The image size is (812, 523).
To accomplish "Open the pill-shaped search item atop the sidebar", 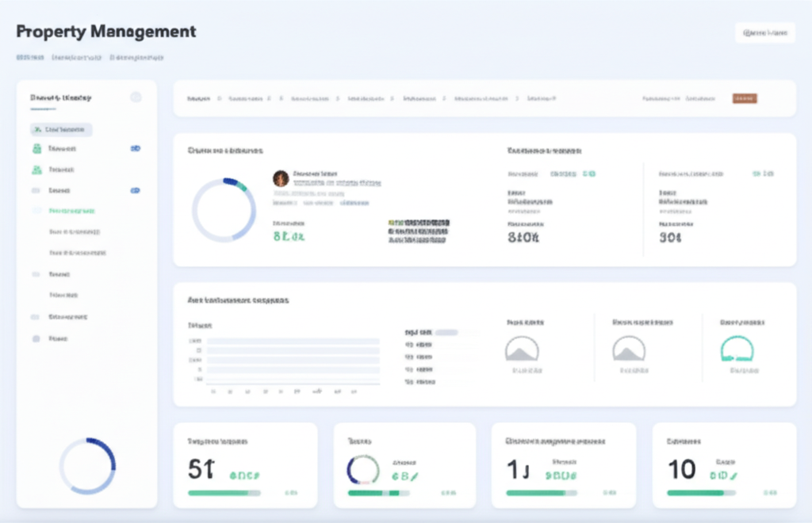I will (60, 129).
